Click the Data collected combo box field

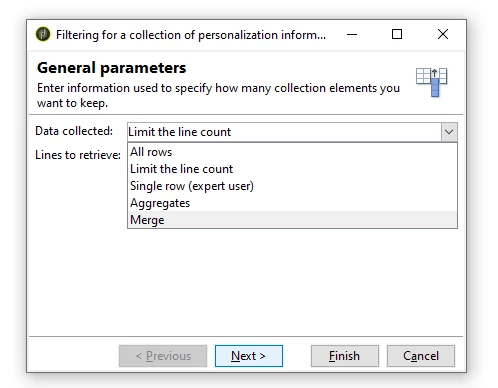point(284,132)
